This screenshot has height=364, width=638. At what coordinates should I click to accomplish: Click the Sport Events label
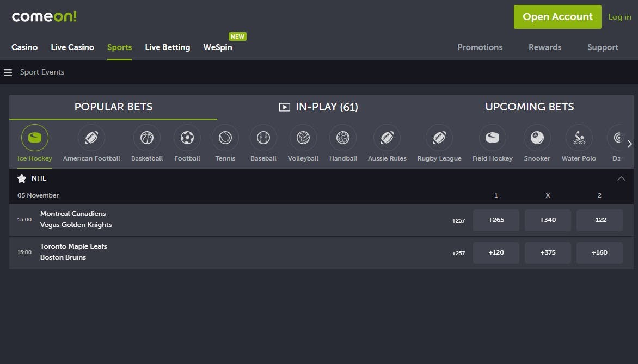pos(42,72)
